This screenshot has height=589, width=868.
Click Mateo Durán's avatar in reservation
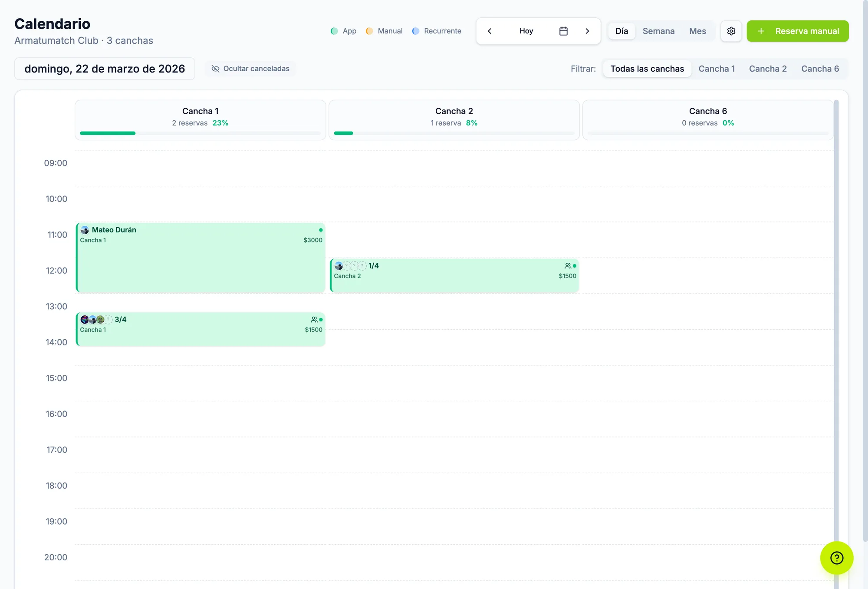tap(85, 230)
